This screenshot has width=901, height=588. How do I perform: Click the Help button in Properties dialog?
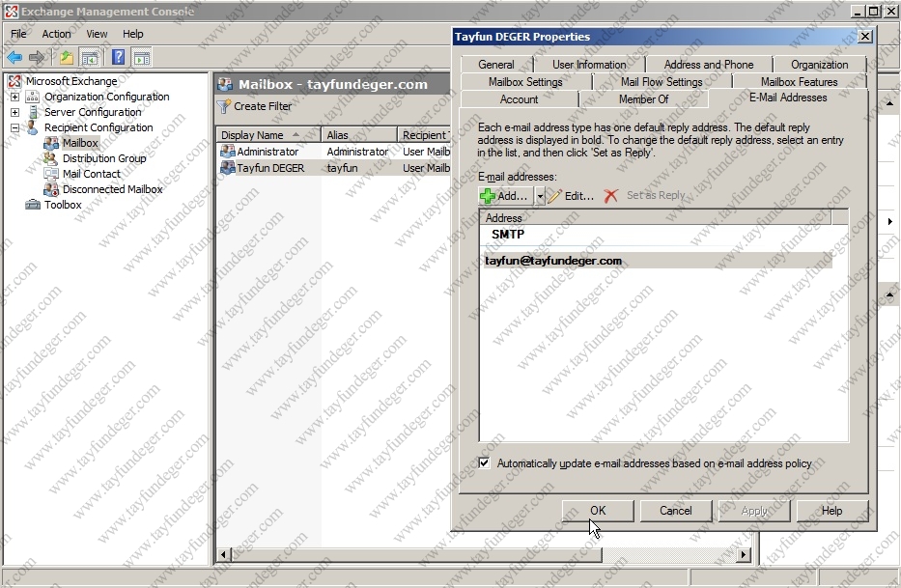832,511
